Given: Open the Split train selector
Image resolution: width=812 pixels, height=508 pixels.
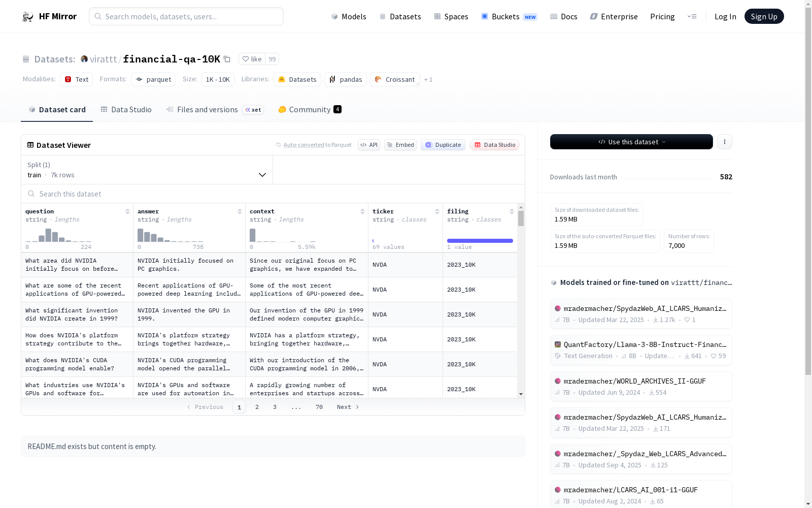Looking at the screenshot, I should pos(147,170).
